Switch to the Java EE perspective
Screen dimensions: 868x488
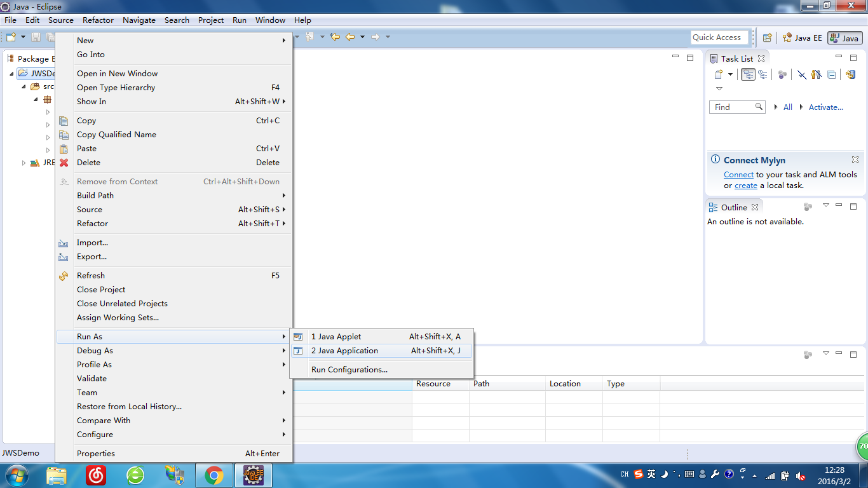tap(802, 37)
